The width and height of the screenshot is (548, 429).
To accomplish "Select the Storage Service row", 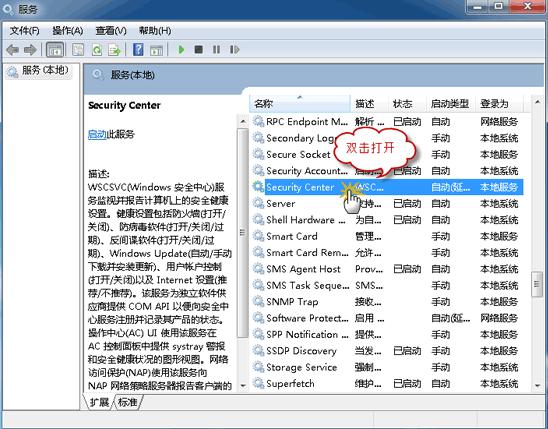I will [x=387, y=367].
